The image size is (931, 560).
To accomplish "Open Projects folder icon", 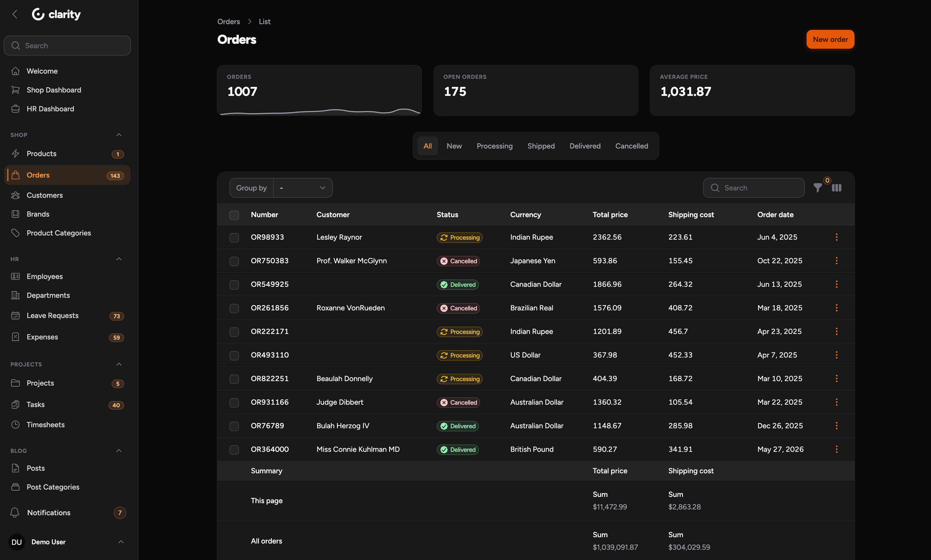I will 15,383.
